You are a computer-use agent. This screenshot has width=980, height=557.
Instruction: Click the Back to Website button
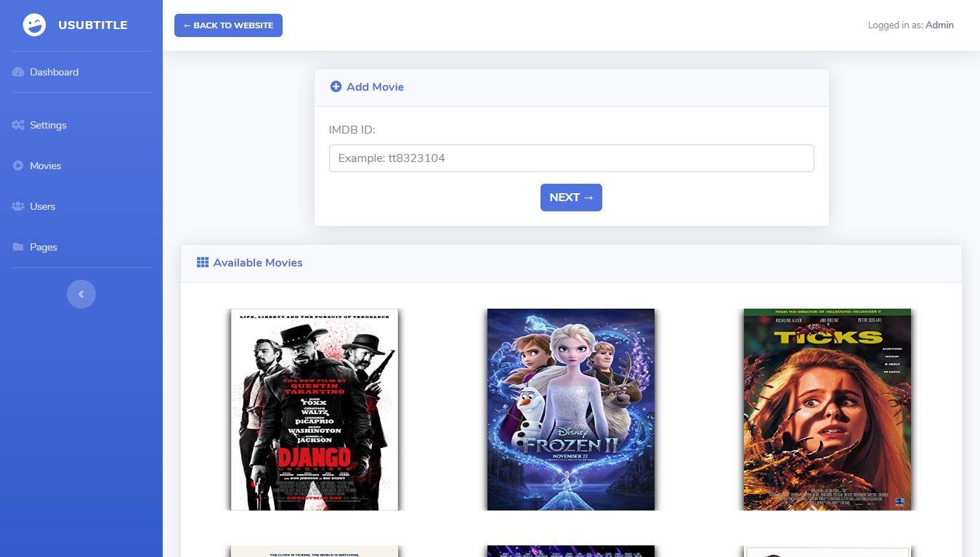(228, 25)
